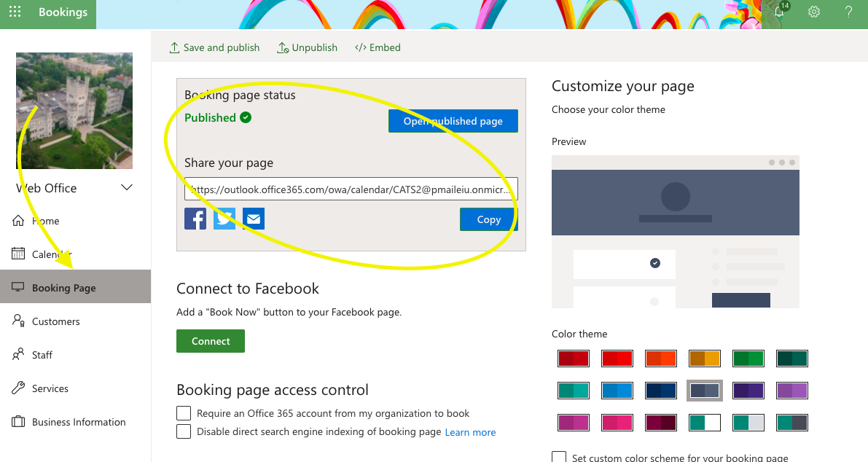The image size is (868, 462).
Task: Enable Require Office 365 account checkbox
Action: pos(184,413)
